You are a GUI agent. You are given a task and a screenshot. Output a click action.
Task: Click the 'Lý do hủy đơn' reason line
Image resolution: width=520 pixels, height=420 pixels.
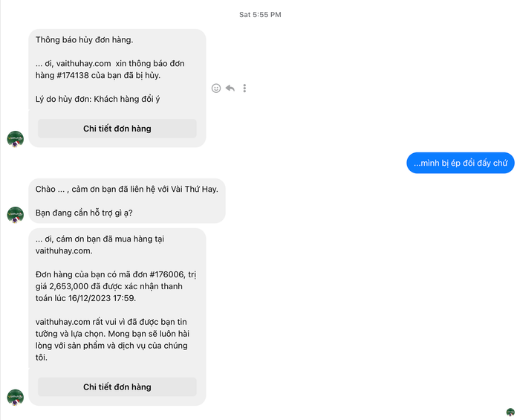[97, 99]
